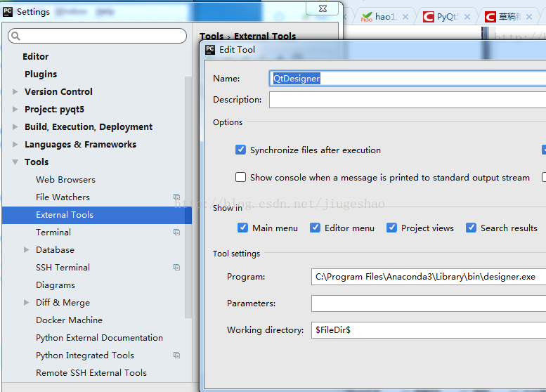Image resolution: width=546 pixels, height=392 pixels.
Task: Click the project-level icon beside File Watchers
Action: (176, 197)
